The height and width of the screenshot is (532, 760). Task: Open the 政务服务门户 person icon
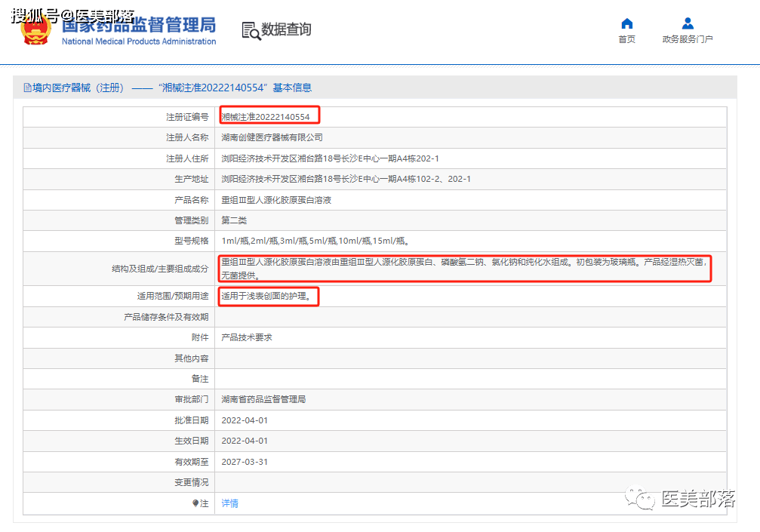pos(687,23)
